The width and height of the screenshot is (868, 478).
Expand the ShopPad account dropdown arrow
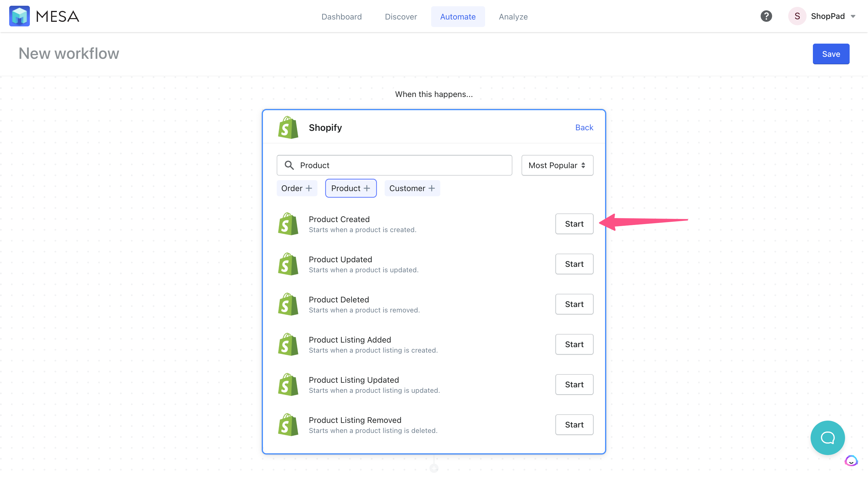(853, 17)
